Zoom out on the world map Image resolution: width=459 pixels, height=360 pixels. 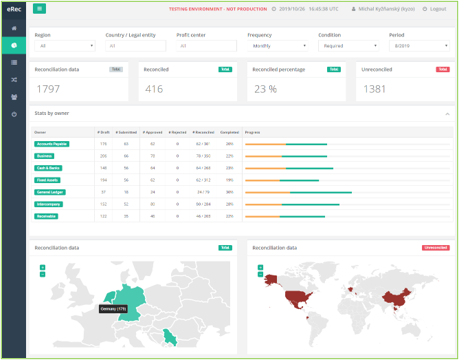click(x=260, y=274)
